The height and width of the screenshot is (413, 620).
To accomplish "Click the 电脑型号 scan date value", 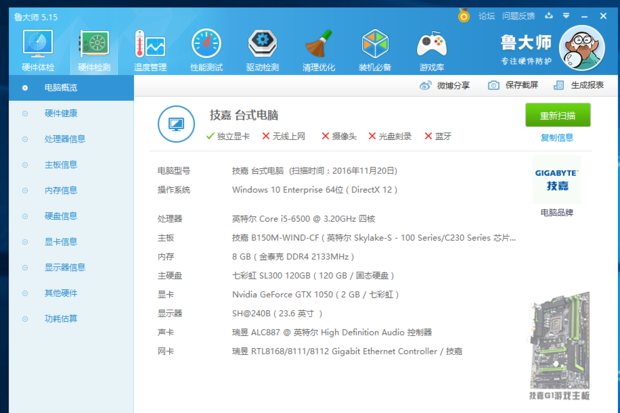I will pos(314,171).
